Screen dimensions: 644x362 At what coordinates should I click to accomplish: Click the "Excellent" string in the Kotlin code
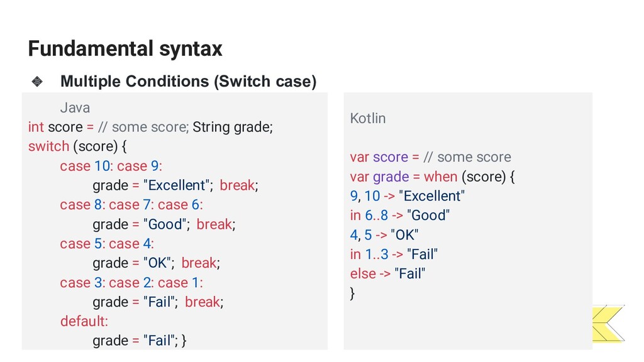point(431,196)
